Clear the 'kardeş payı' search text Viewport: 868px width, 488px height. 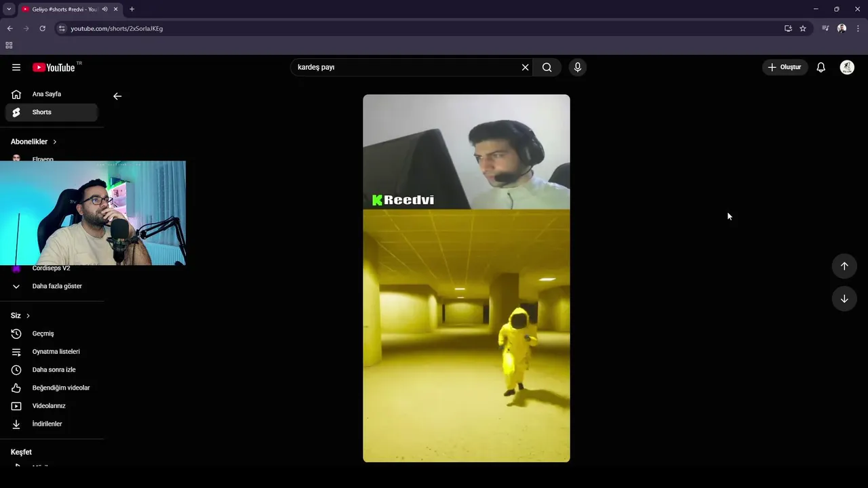pyautogui.click(x=525, y=67)
